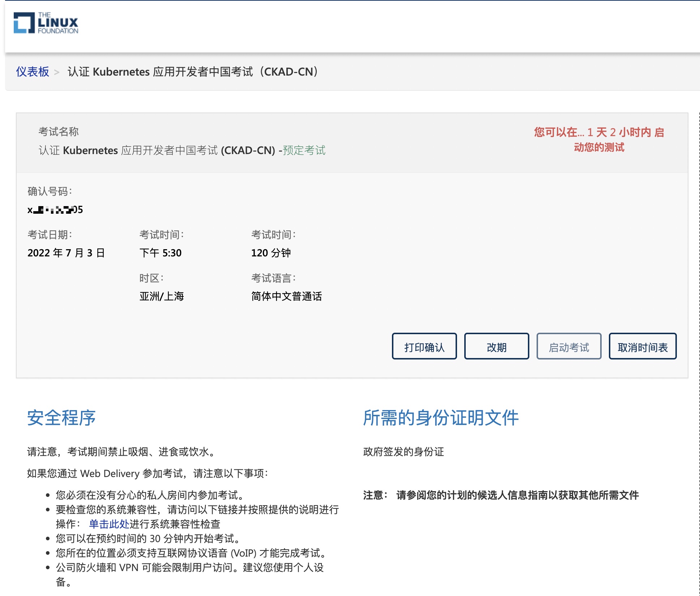Click the 私人房间 requirement bullet

(151, 495)
